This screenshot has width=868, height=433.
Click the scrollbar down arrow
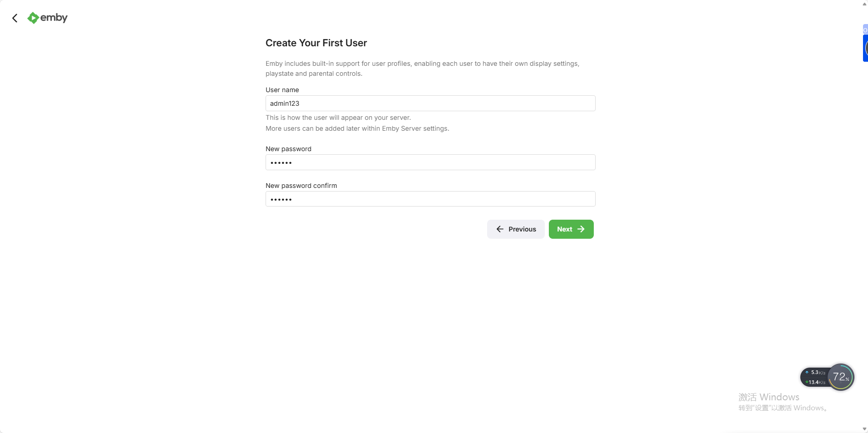tap(864, 429)
